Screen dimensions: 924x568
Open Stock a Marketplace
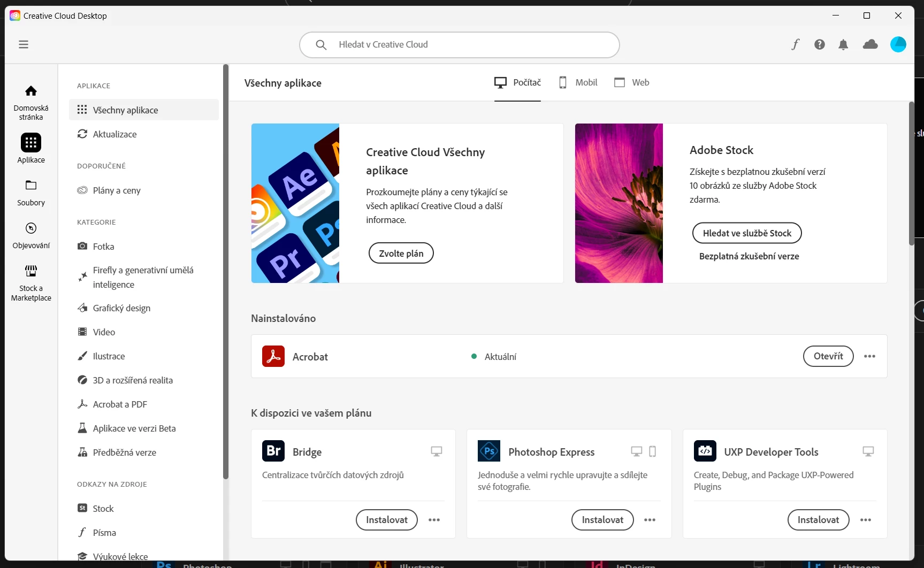point(31,283)
